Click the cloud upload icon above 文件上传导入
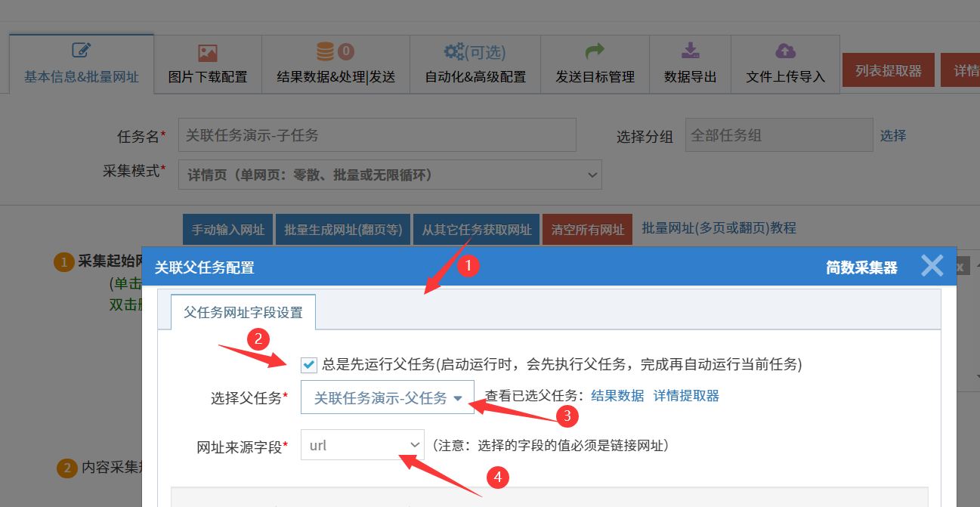The image size is (980, 507). [x=785, y=51]
